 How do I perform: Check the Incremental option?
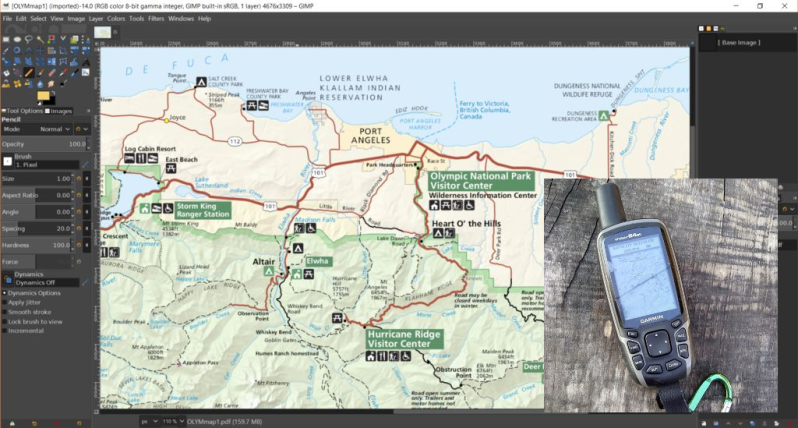point(5,331)
